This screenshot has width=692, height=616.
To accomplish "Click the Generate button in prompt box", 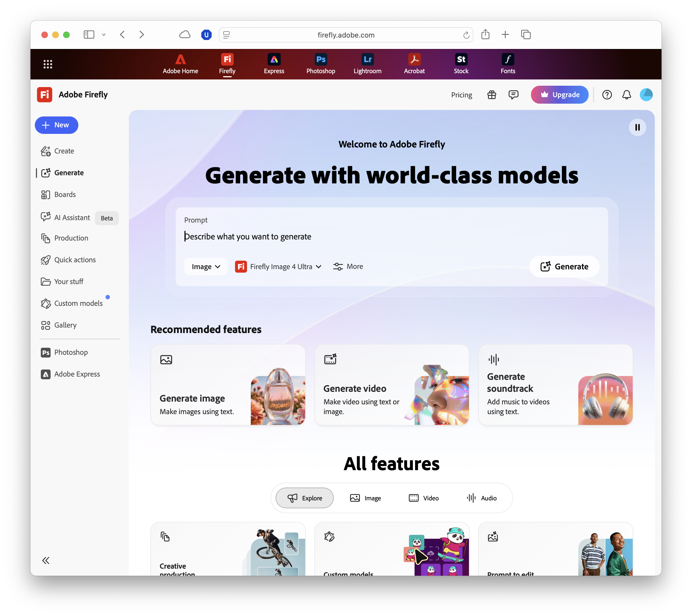I will pyautogui.click(x=564, y=267).
